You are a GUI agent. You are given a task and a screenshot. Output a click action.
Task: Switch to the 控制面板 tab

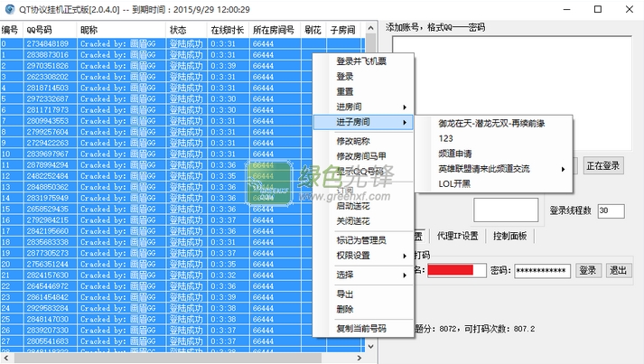509,236
